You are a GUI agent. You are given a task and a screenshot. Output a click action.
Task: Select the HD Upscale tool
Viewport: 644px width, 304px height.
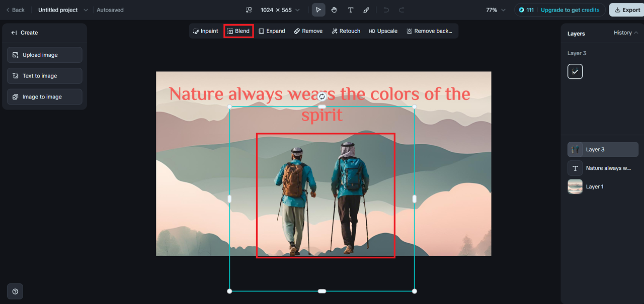tap(383, 31)
